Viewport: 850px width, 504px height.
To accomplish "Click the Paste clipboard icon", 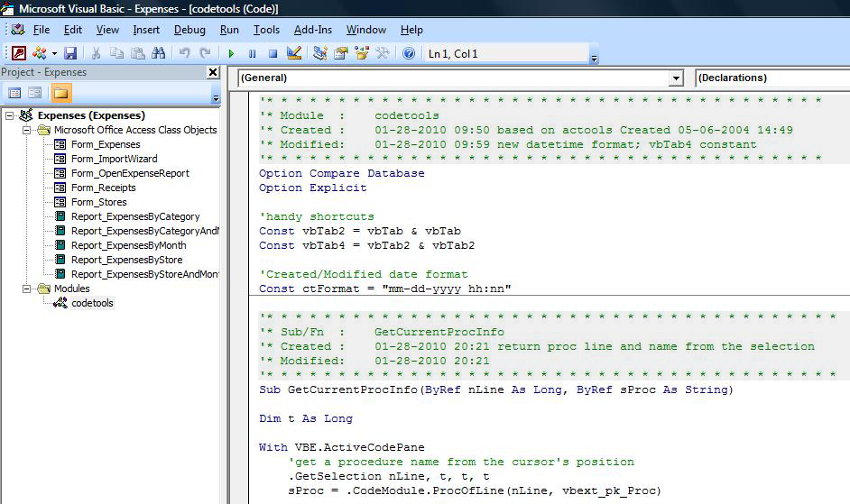I will pos(138,53).
